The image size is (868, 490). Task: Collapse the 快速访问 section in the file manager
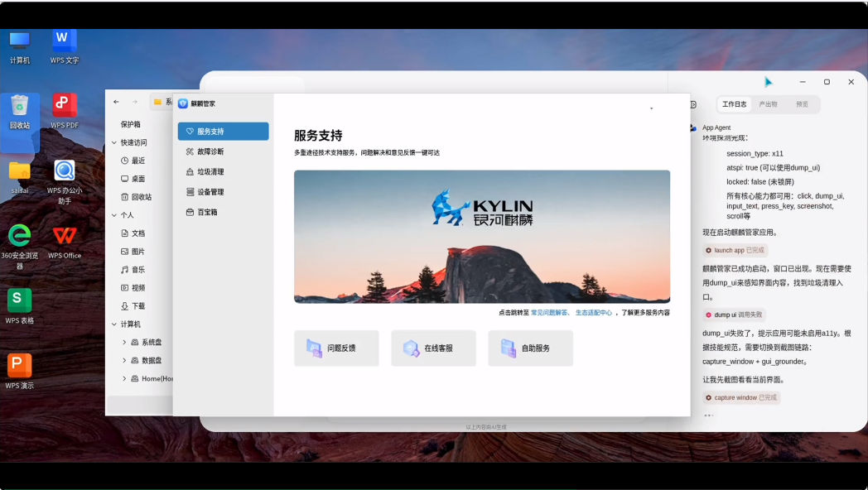pos(114,142)
